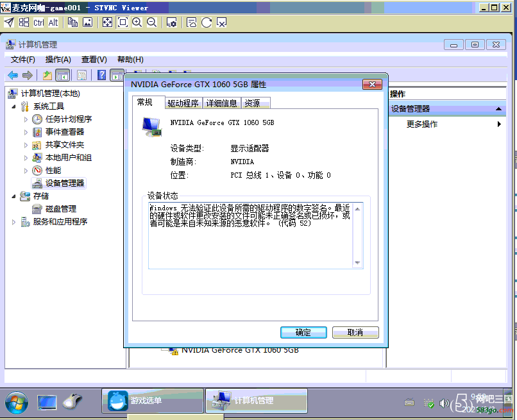Click the paper-plane send icon in VNC toolbar

pyautogui.click(x=9, y=22)
